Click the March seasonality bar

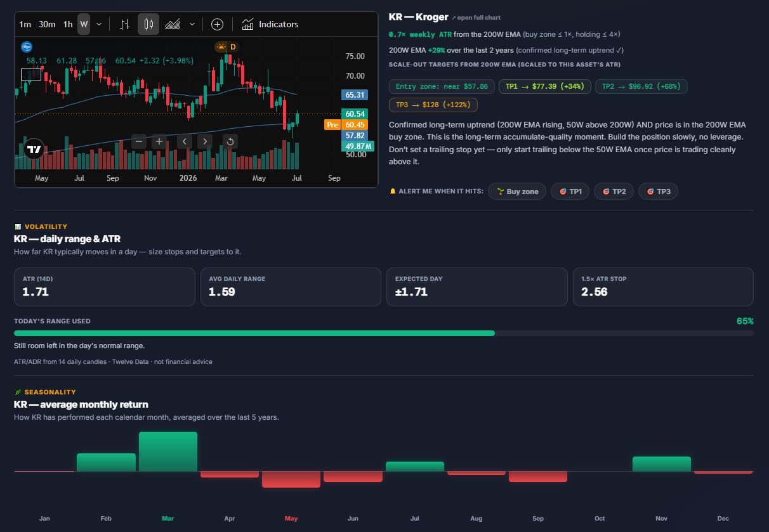[168, 451]
